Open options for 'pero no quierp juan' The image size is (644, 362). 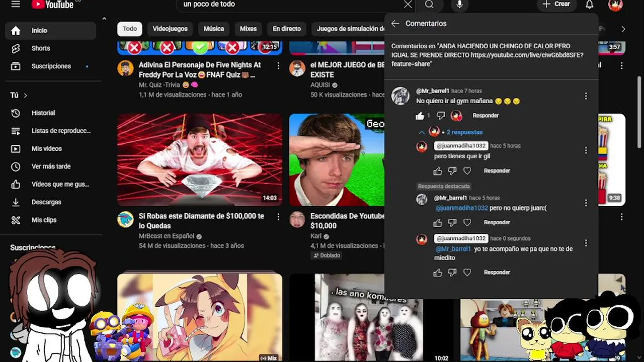[x=586, y=203]
